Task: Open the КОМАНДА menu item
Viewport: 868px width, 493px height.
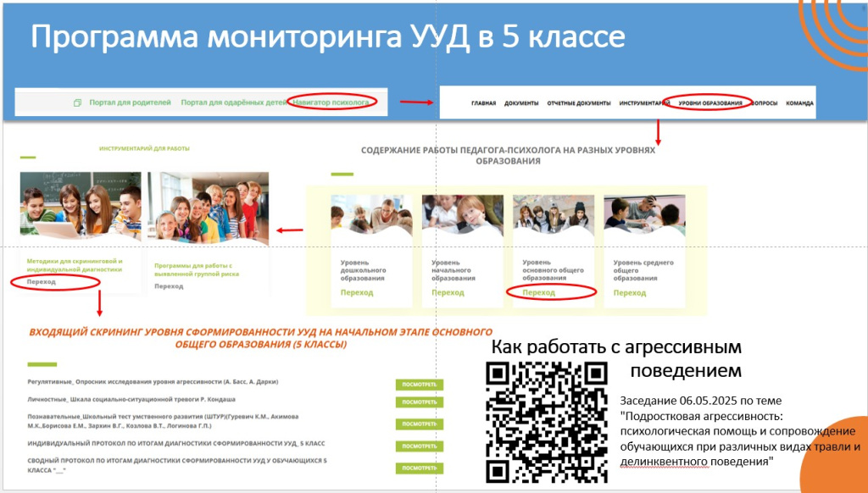Action: pos(800,103)
